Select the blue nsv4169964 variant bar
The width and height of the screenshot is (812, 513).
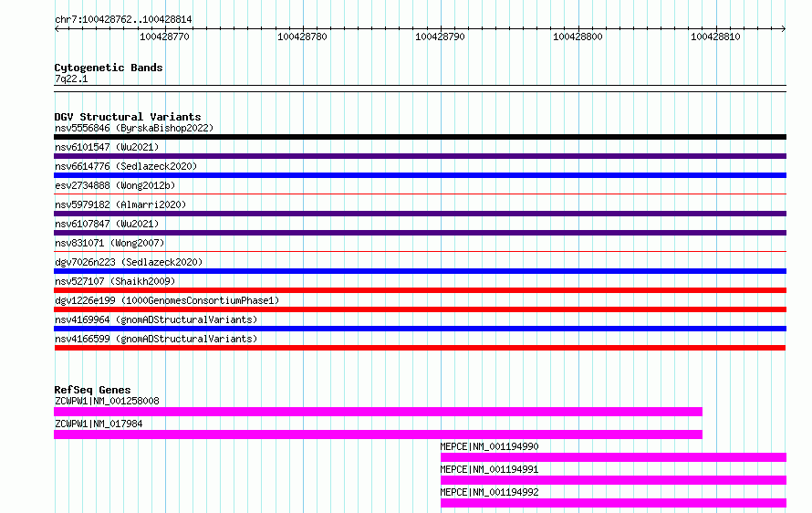[x=420, y=329]
